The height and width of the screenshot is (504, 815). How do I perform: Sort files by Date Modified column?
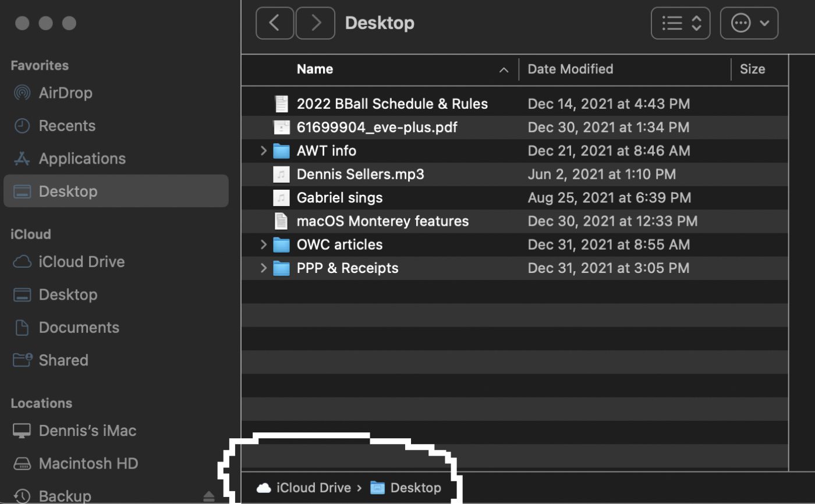click(570, 69)
